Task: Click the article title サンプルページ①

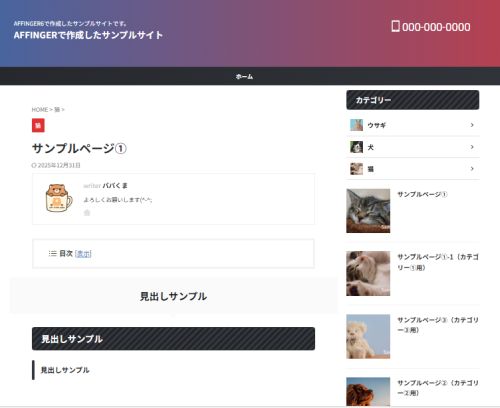Action: click(x=79, y=148)
